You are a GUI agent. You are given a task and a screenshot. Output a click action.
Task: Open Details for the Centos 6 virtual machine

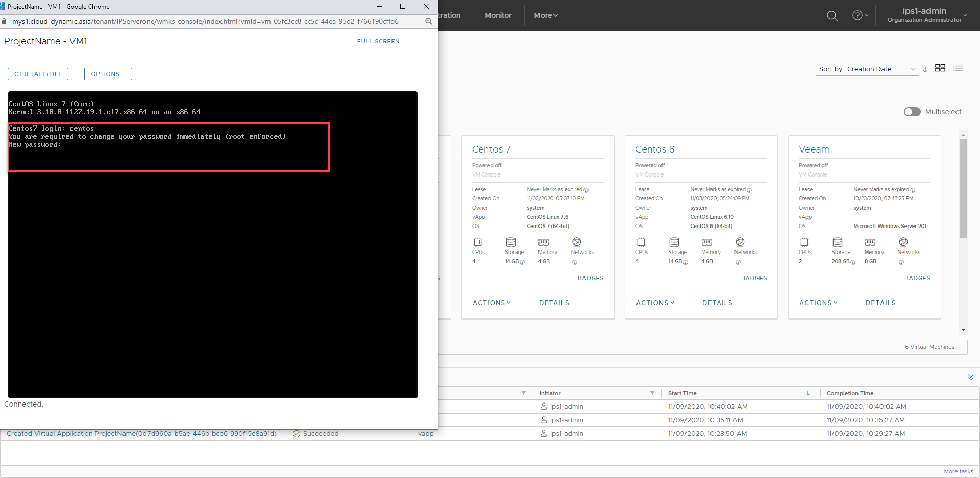717,303
